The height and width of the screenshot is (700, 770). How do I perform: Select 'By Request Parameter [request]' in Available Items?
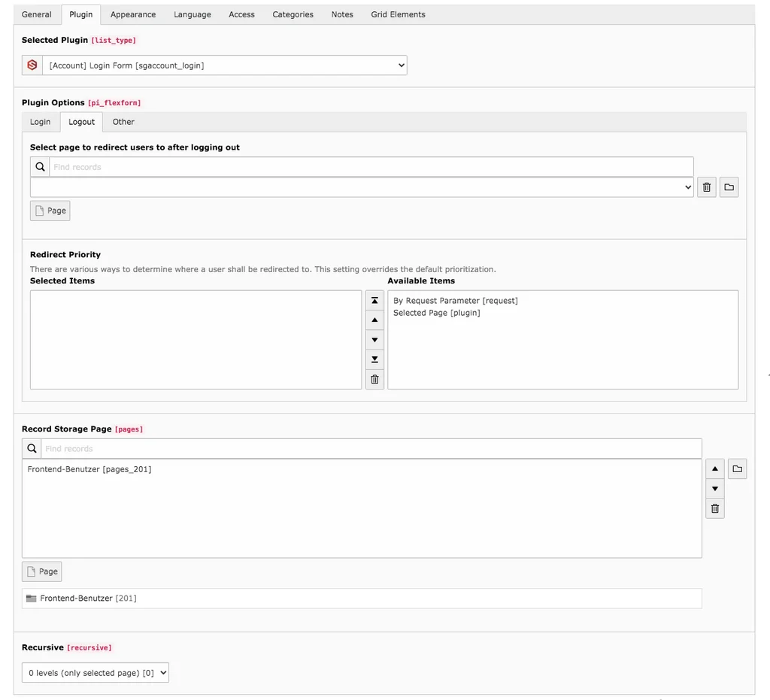click(455, 300)
